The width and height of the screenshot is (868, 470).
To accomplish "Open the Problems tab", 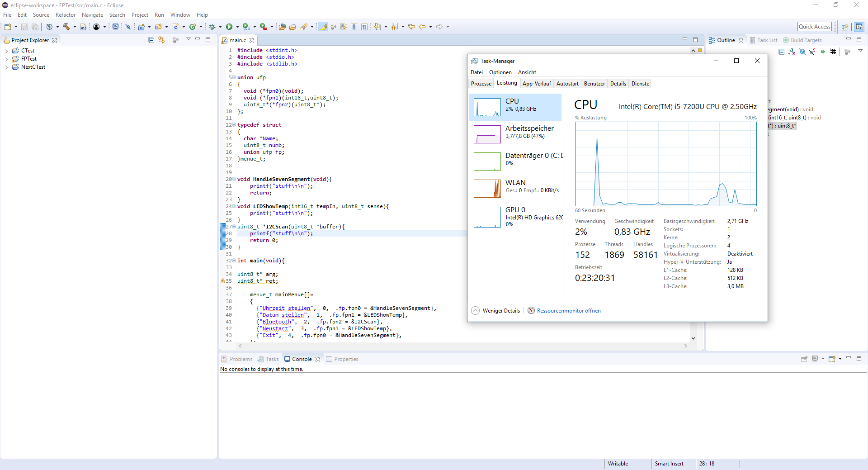I will tap(237, 359).
